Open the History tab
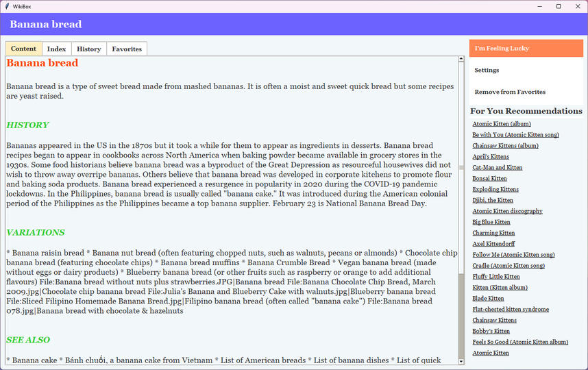The height and width of the screenshot is (370, 588). 88,49
